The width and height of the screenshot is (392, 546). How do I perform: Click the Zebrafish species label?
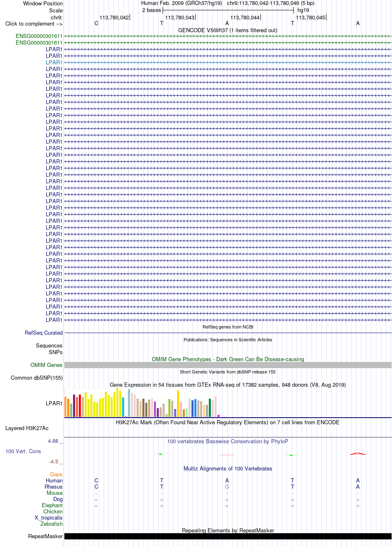coord(52,524)
